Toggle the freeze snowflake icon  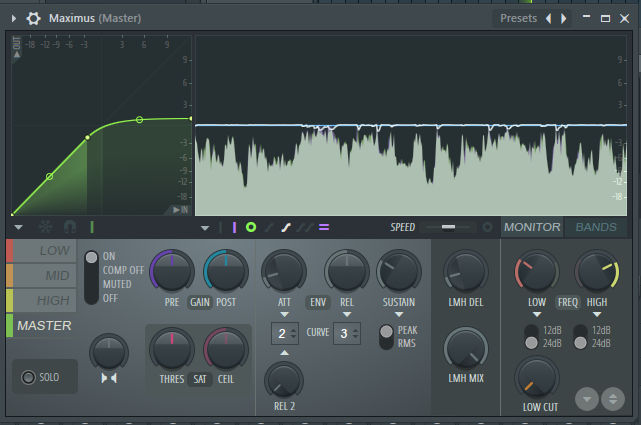point(45,226)
